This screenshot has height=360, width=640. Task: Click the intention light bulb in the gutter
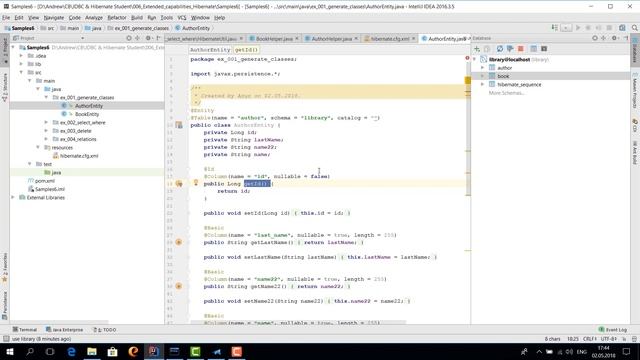(196, 182)
